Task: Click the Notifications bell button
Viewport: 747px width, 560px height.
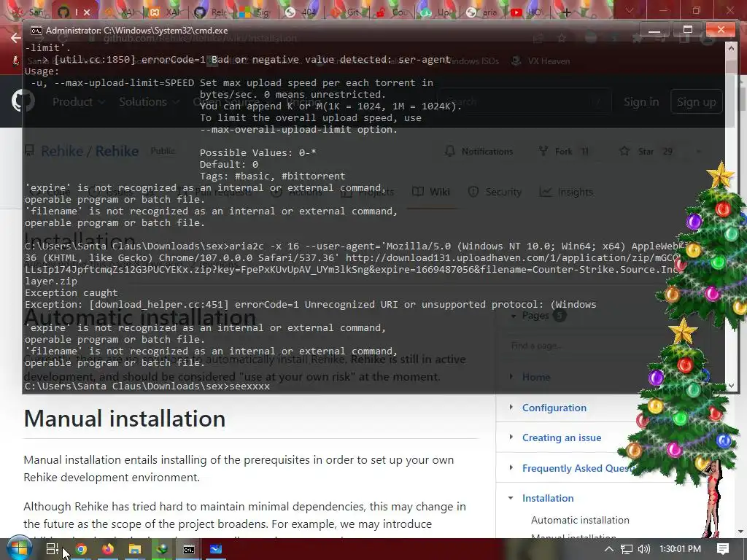Action: pyautogui.click(x=479, y=152)
